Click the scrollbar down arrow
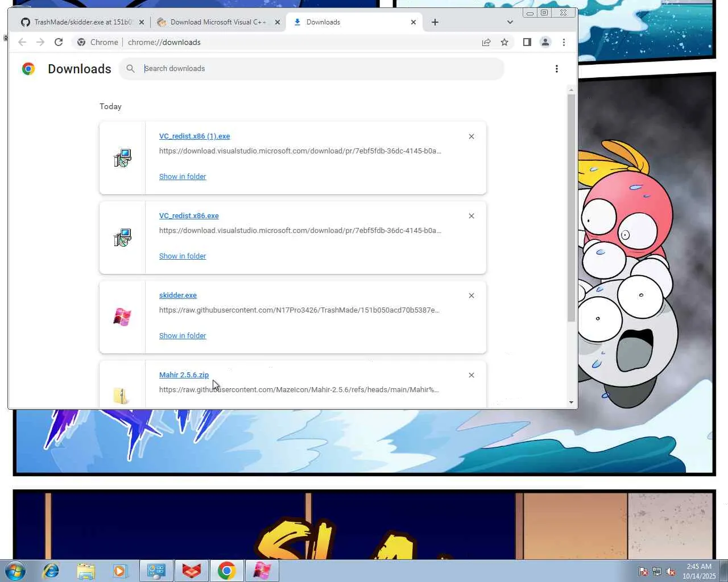Screen dimensions: 728x582 click(571, 402)
